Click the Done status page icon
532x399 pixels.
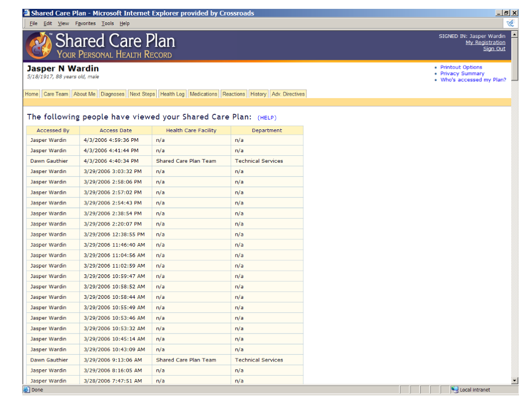click(26, 390)
